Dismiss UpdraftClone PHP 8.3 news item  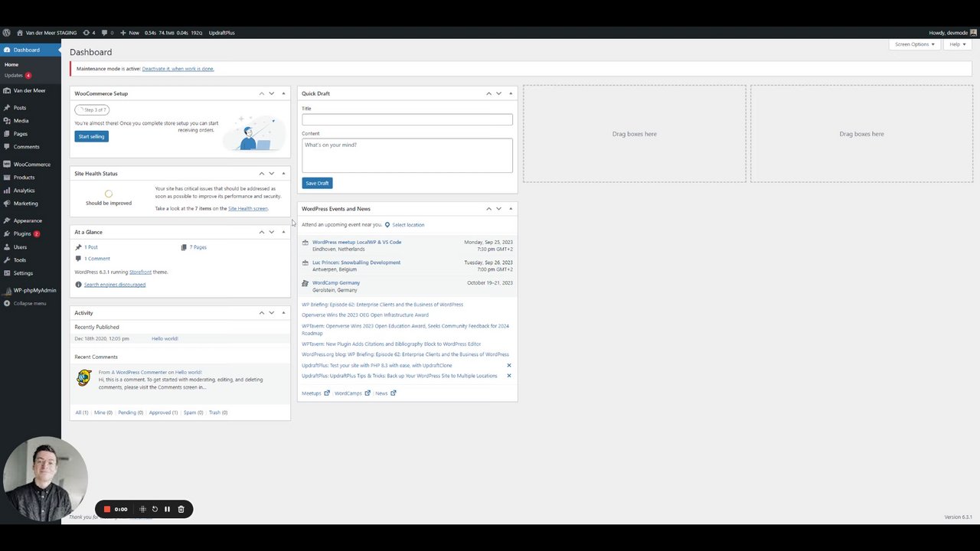pos(509,365)
